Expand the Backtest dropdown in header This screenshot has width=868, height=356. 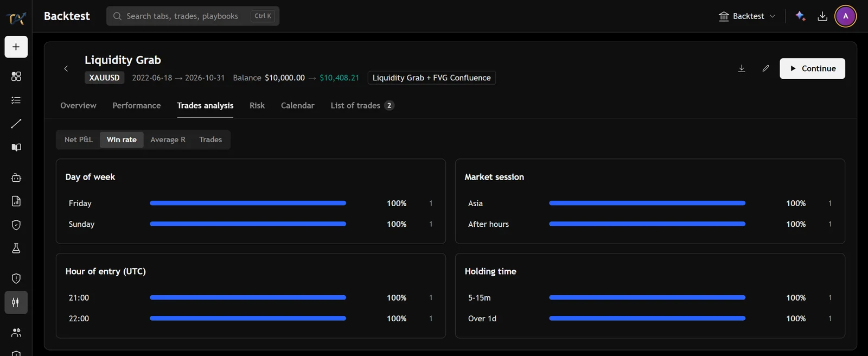[747, 16]
